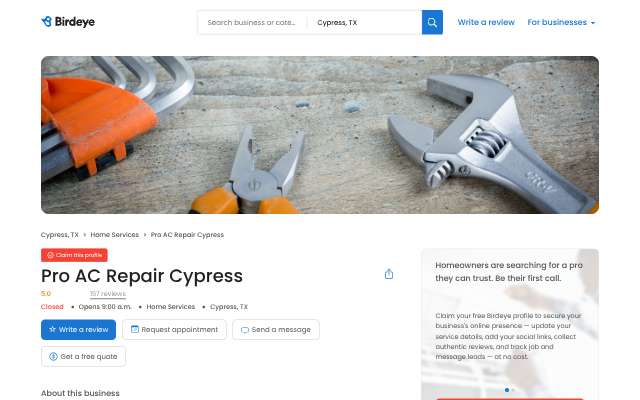
Task: Click the About this business heading
Action: pyautogui.click(x=80, y=393)
